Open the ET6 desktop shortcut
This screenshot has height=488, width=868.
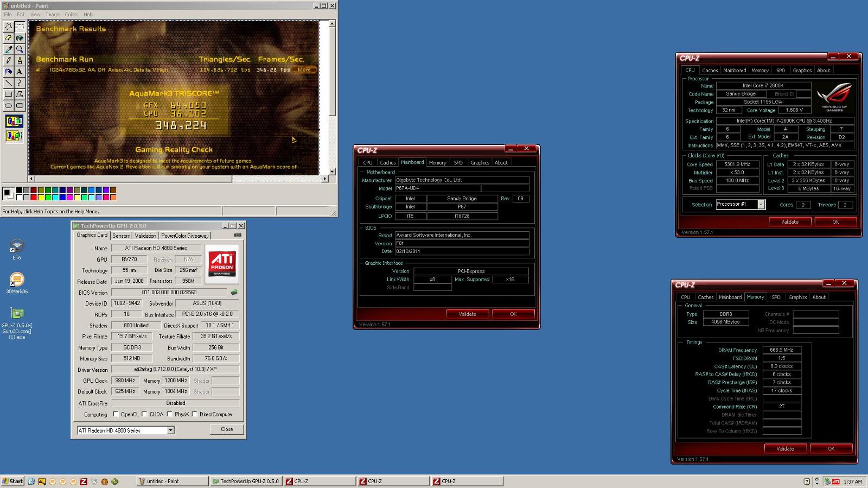[17, 250]
